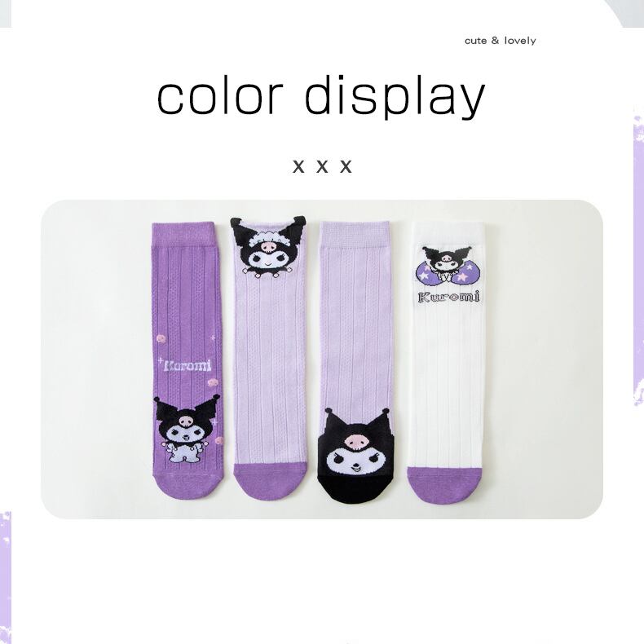Click the 'color display' heading
This screenshot has height=644, width=644.
[x=321, y=97]
